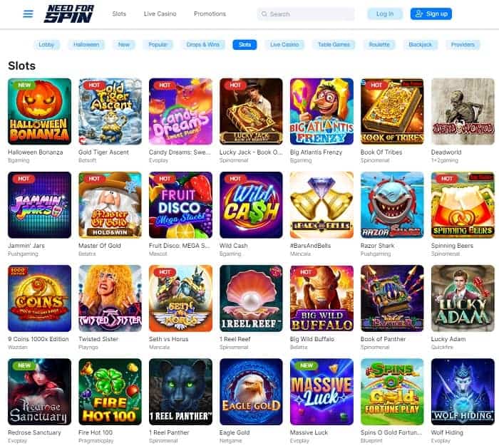Open Live Casino in top navigation

tap(160, 14)
